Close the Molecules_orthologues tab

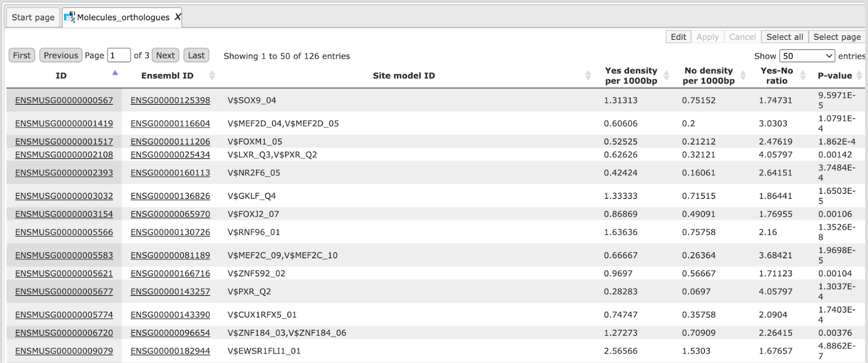(x=177, y=17)
